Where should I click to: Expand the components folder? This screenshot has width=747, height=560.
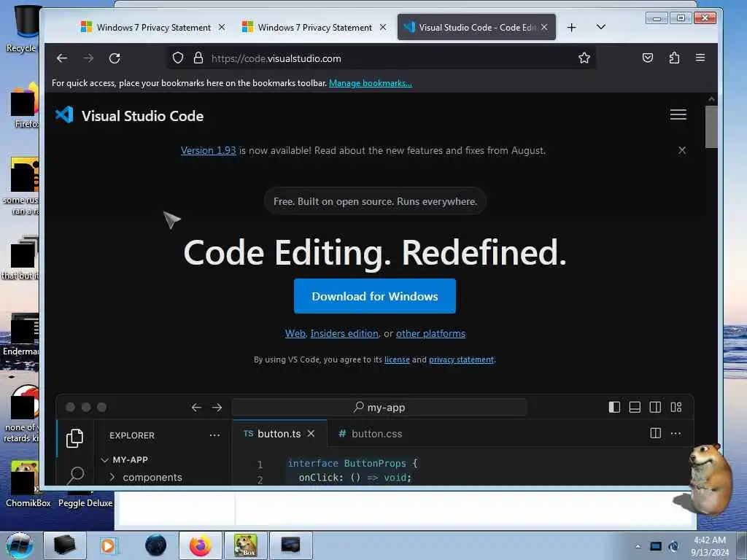tap(146, 477)
